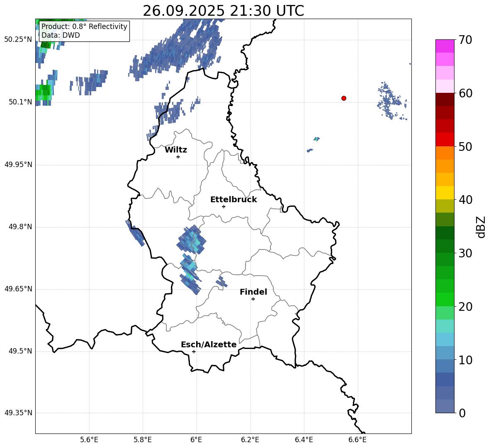The height and width of the screenshot is (448, 491).
Task: Click the dark green swatch above 30 dBZ
Action: click(445, 246)
